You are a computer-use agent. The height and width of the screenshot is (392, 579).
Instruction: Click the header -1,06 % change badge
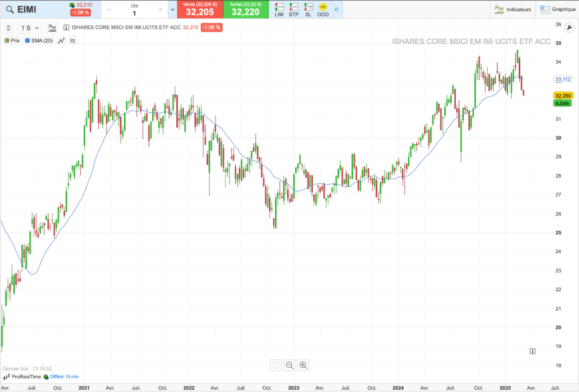(x=80, y=12)
